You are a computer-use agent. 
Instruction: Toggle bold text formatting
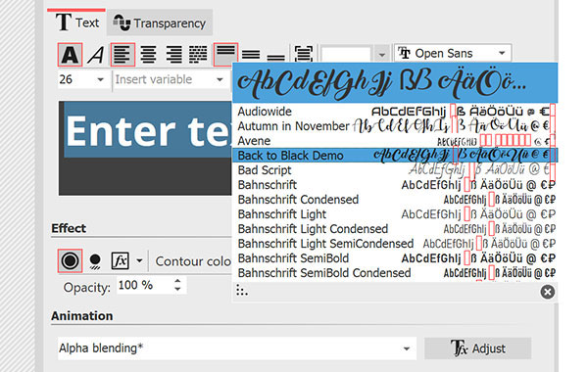[71, 55]
